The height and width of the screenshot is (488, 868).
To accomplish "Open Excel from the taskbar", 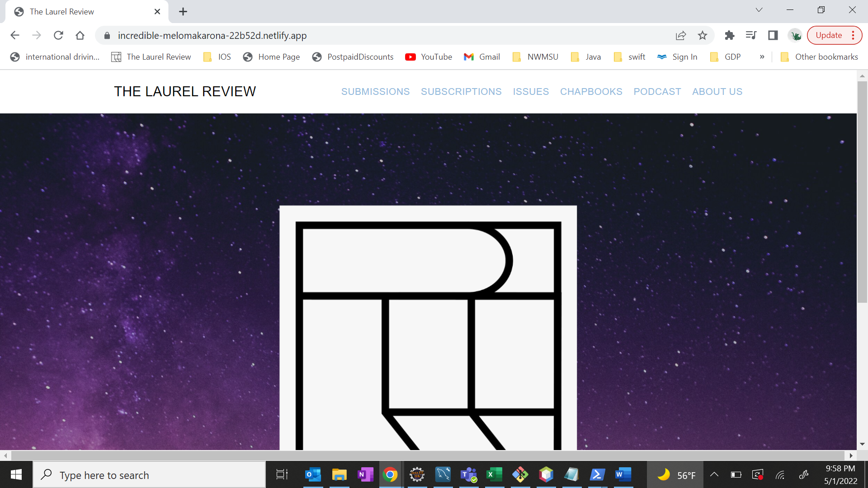I will pyautogui.click(x=495, y=474).
